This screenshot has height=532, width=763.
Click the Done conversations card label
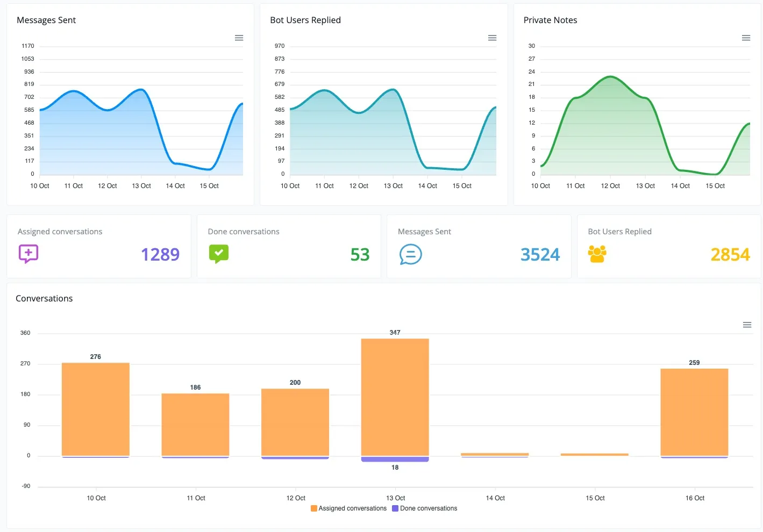(x=244, y=232)
